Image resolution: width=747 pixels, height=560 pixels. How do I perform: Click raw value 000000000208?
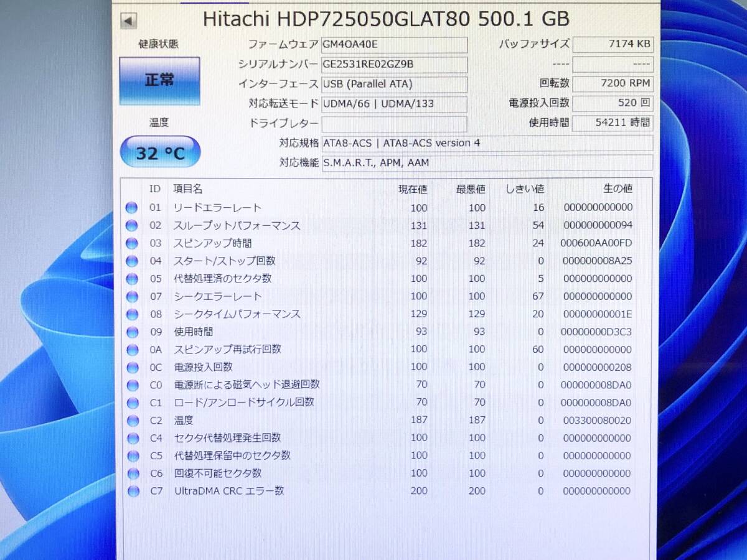[598, 367]
